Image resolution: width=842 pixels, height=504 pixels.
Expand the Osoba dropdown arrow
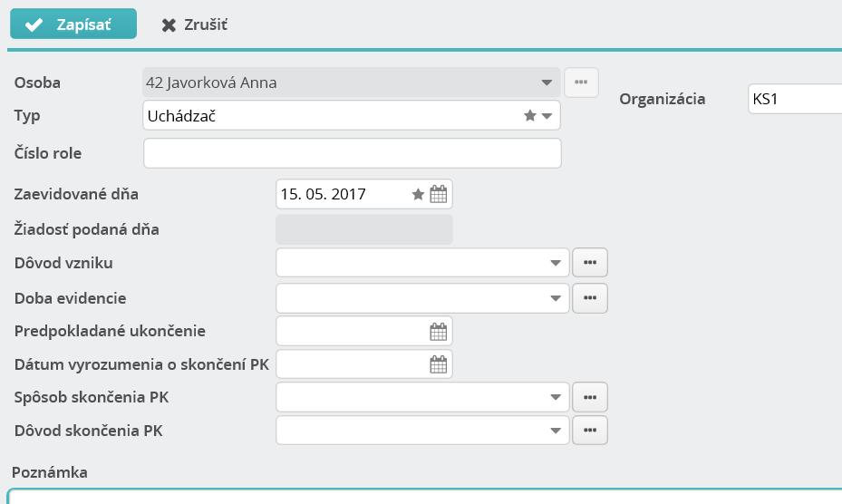tap(547, 82)
